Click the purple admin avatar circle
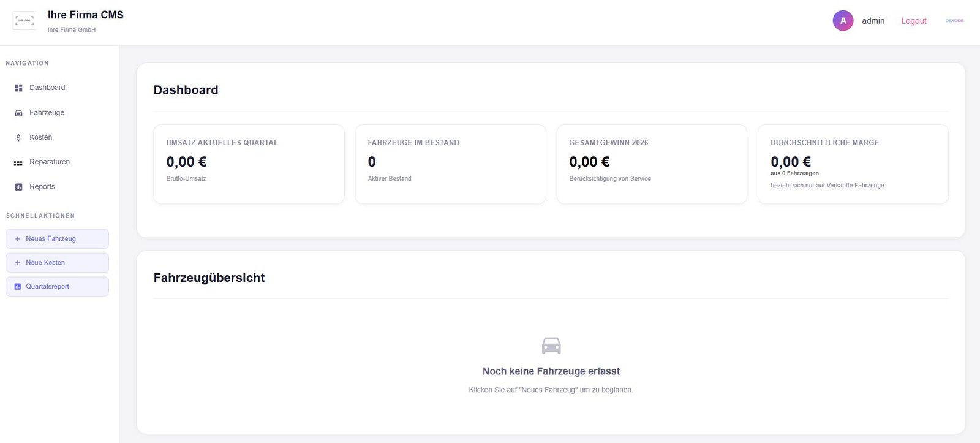The height and width of the screenshot is (443, 980). click(843, 21)
